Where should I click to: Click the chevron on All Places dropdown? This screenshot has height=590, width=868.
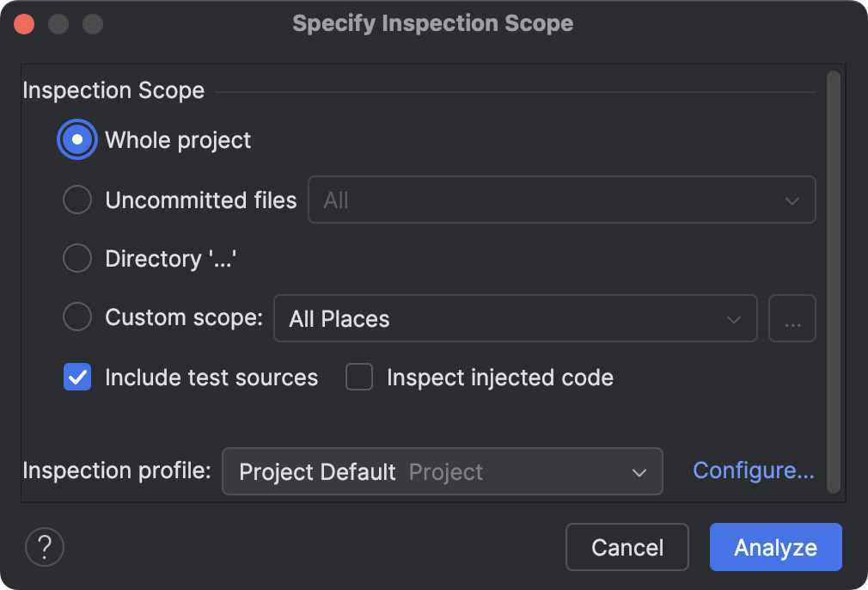click(734, 318)
